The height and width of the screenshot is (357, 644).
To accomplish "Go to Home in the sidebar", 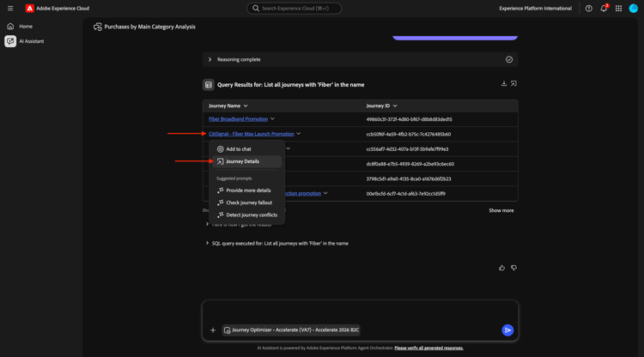I will point(26,27).
